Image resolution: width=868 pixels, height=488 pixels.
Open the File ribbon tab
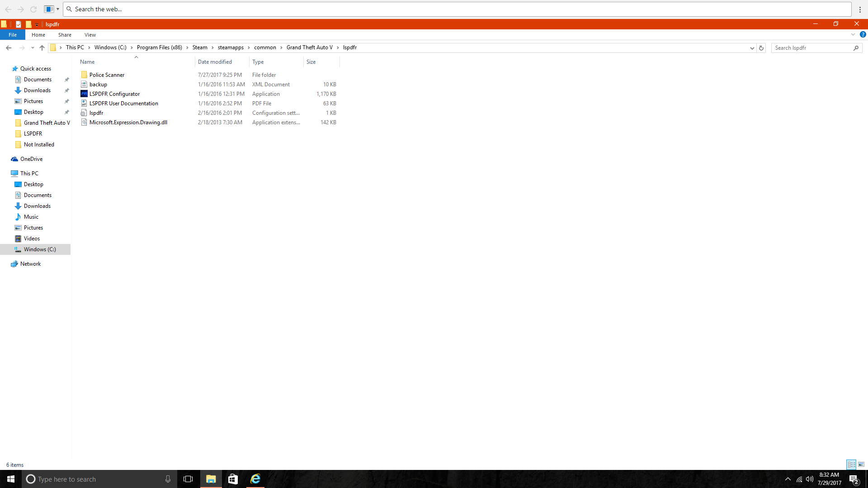coord(13,35)
